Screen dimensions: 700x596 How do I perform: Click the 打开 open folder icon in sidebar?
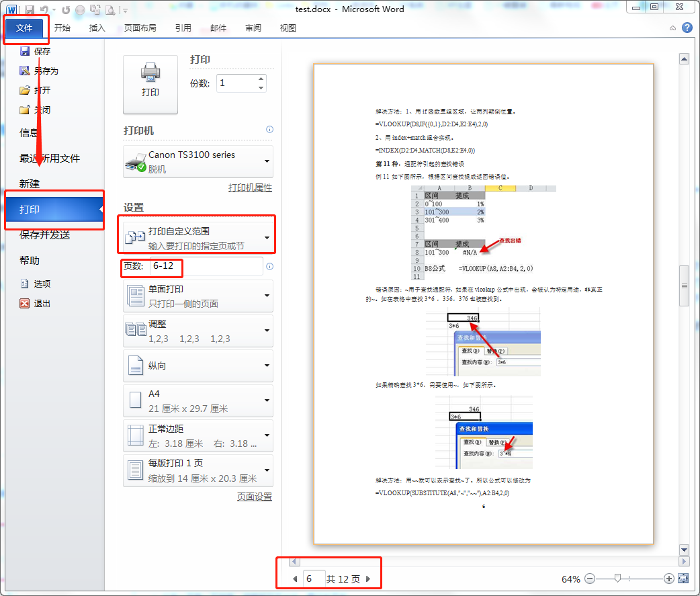pos(25,90)
